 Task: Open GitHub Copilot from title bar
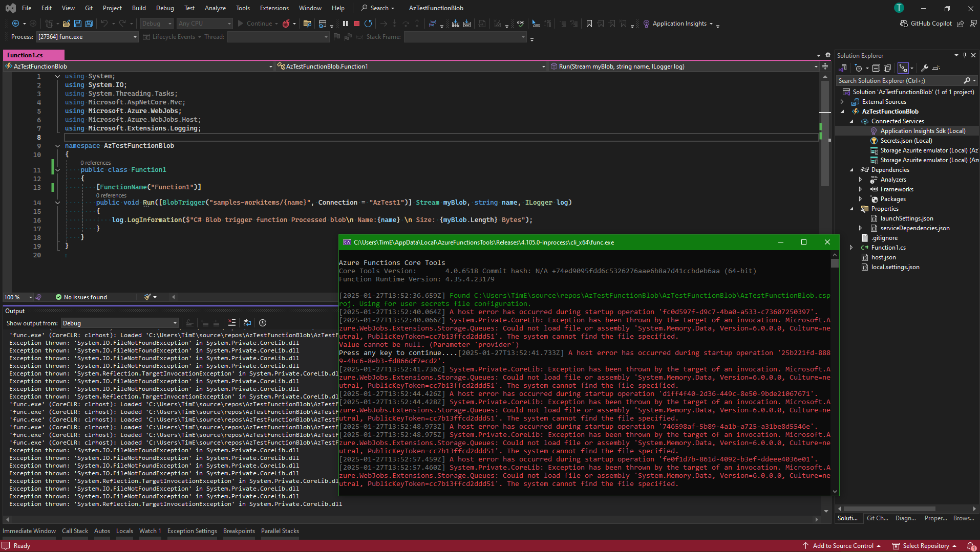(926, 24)
